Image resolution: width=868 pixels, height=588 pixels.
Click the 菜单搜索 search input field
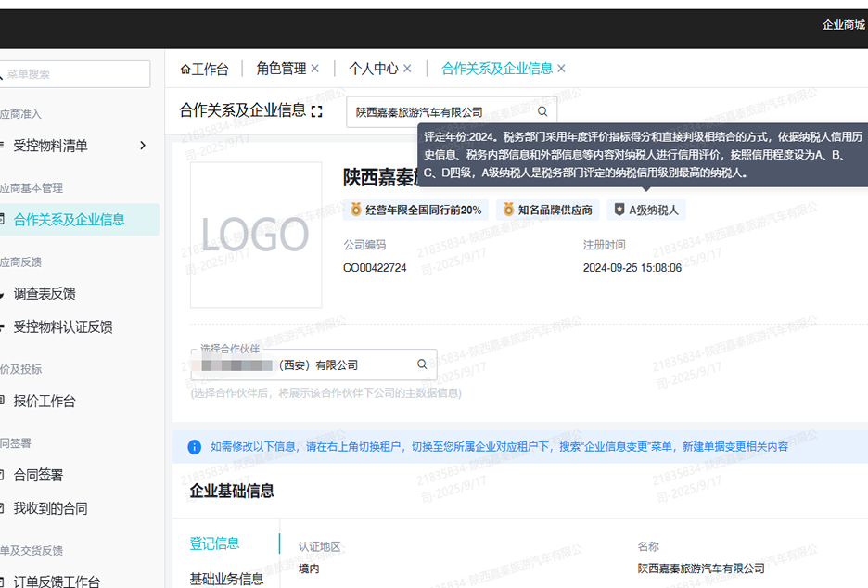[74, 73]
